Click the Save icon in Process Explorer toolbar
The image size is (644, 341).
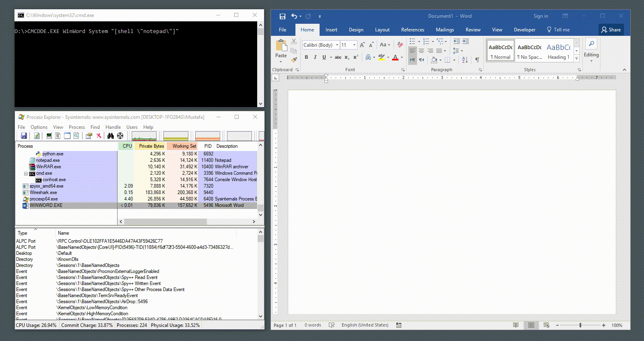[x=24, y=136]
